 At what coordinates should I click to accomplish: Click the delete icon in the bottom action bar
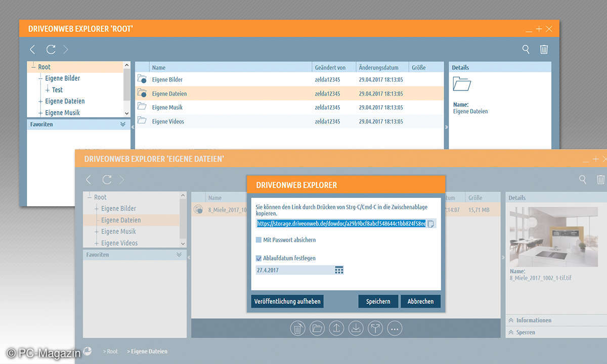point(297,329)
